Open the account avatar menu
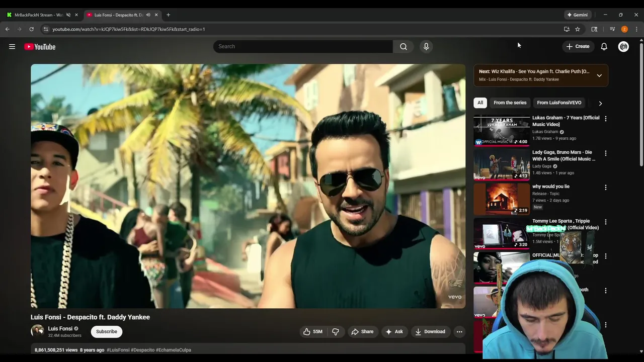This screenshot has height=362, width=644. pos(623,46)
